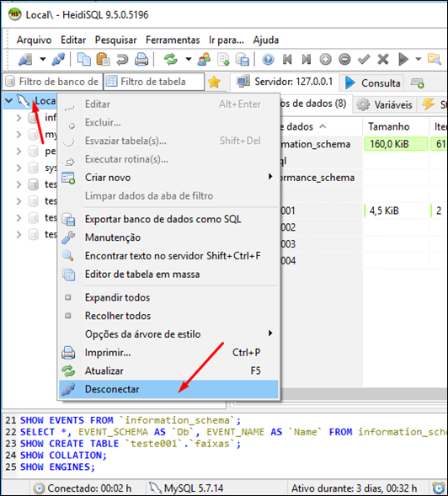Click the cancel X toolbar icon

point(383,59)
